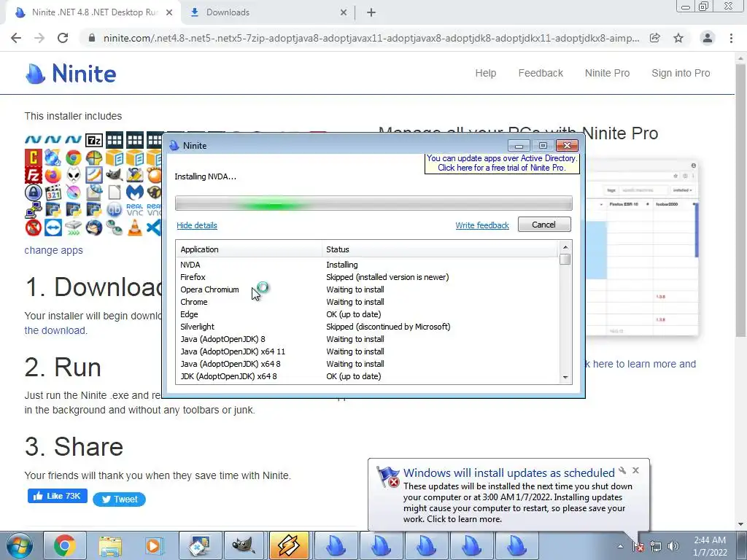Click the Tweet button

coord(119,499)
